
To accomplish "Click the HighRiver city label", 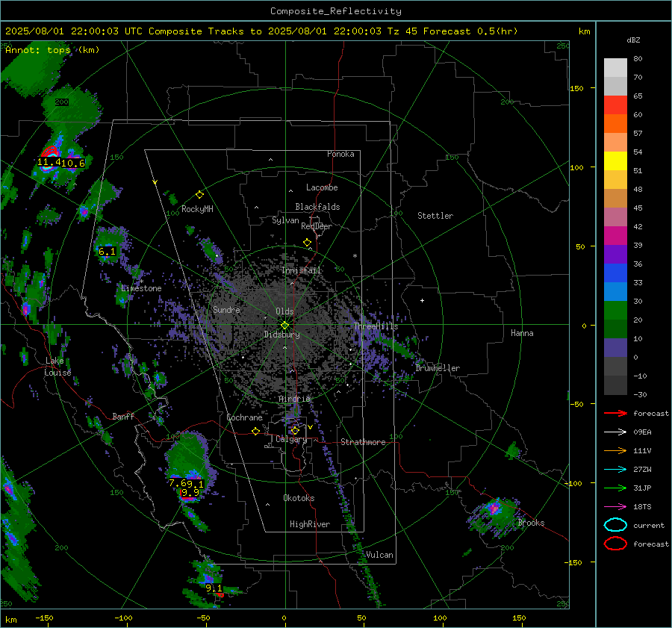I will click(x=310, y=524).
